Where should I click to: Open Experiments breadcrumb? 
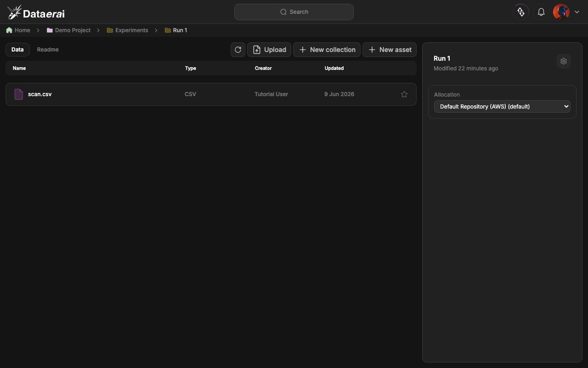click(127, 30)
